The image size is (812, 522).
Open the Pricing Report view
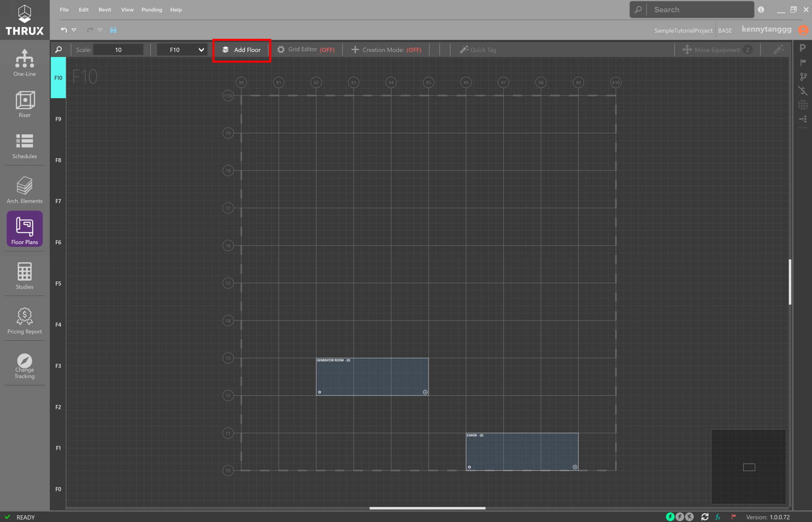click(x=24, y=321)
